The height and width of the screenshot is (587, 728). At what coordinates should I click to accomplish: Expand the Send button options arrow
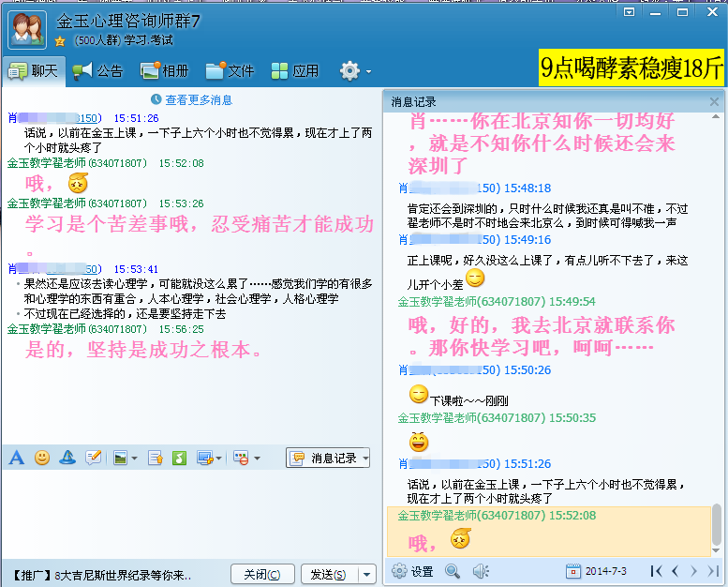click(367, 574)
